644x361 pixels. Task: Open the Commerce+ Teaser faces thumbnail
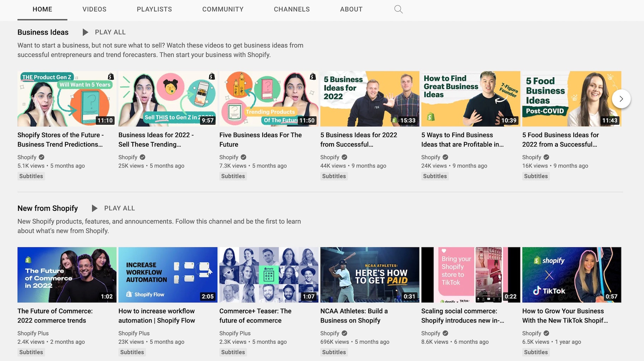coord(269,275)
